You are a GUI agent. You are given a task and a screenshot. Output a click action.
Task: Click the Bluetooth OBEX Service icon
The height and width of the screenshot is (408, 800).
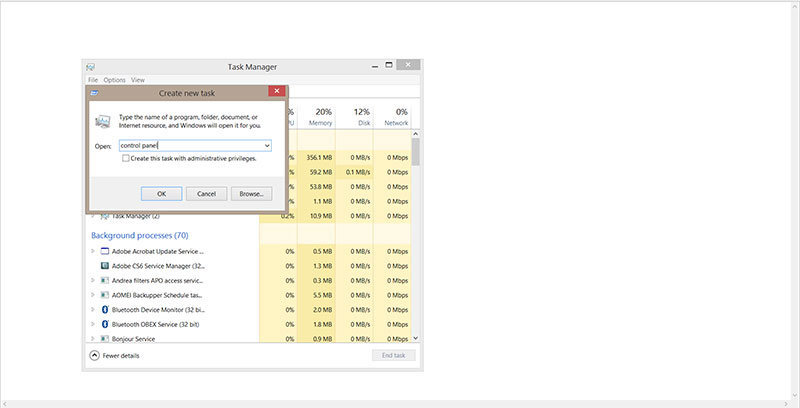pyautogui.click(x=105, y=324)
